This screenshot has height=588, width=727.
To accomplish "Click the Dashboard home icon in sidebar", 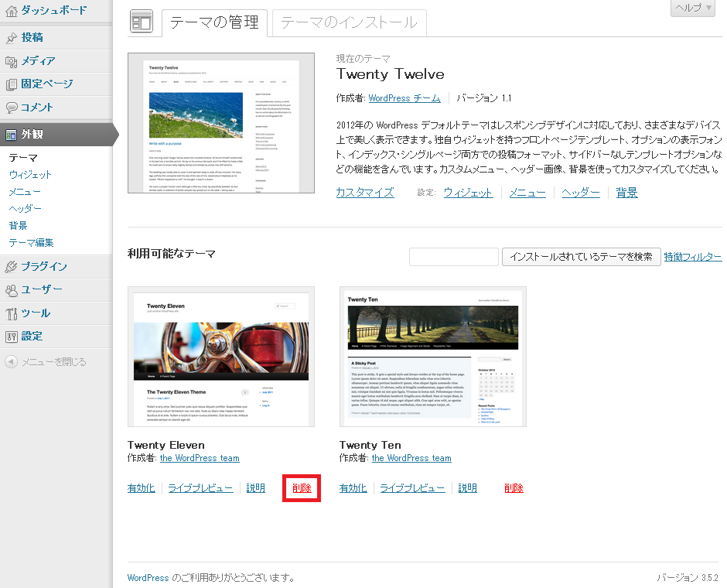I will [12, 11].
